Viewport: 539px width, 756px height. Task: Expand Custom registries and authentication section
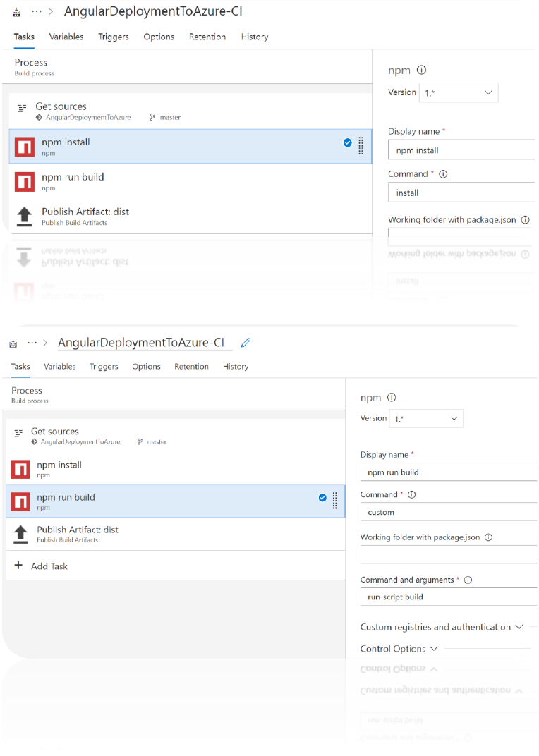click(x=441, y=627)
